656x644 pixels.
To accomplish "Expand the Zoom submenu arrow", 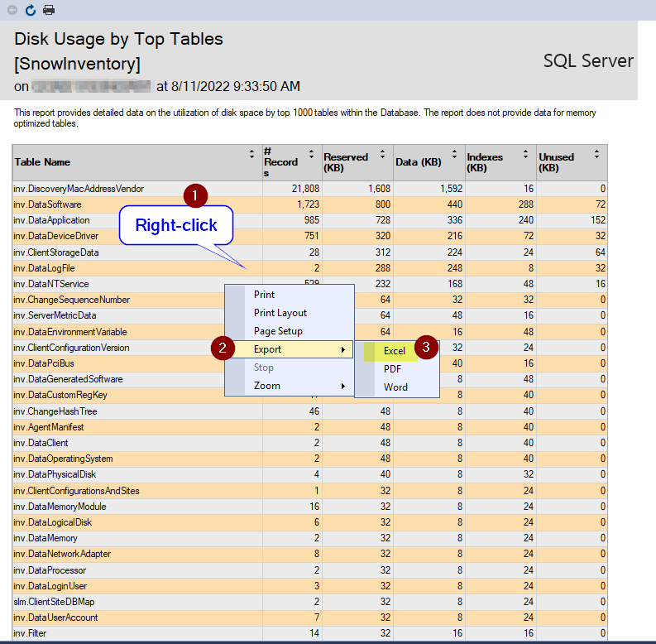I will click(x=343, y=386).
